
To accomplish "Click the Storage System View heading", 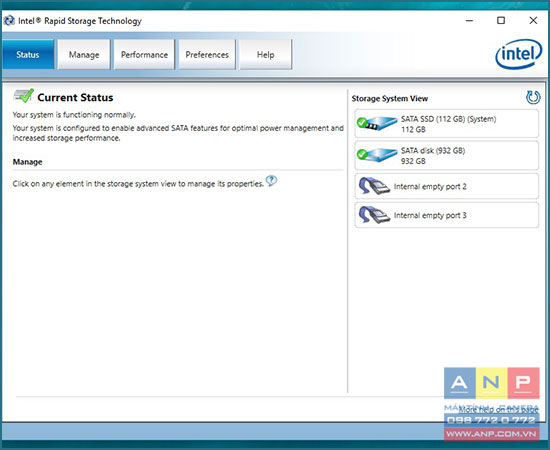I will (x=390, y=99).
